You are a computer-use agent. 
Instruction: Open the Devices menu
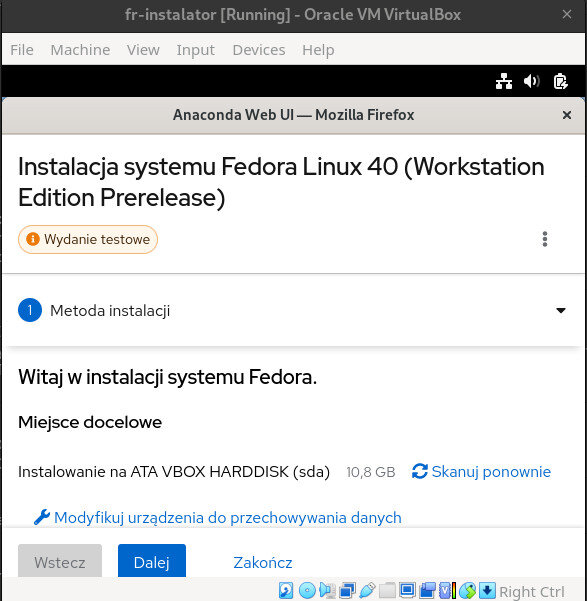point(259,50)
